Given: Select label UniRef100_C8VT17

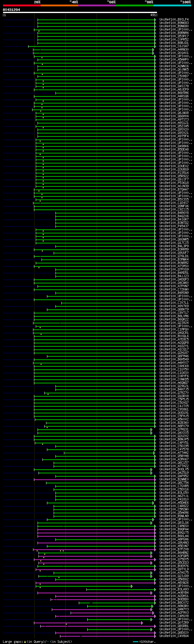Looking at the screenshot, I should [174, 313].
